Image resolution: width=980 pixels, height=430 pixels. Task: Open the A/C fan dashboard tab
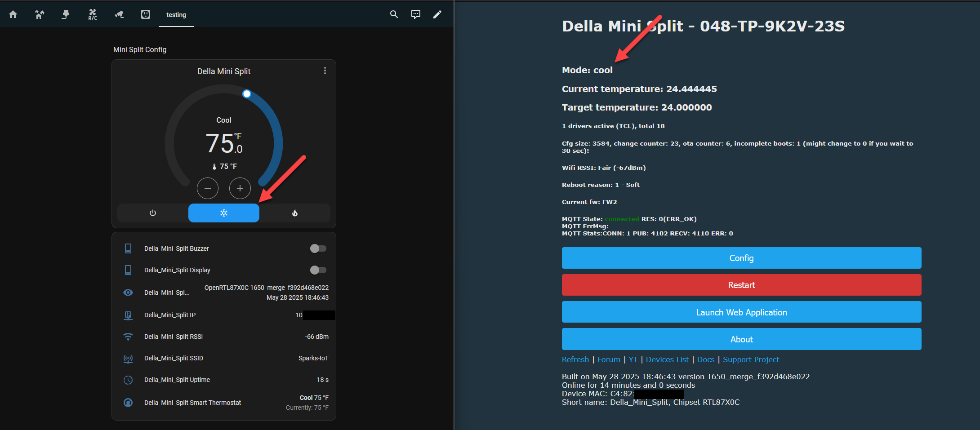93,14
